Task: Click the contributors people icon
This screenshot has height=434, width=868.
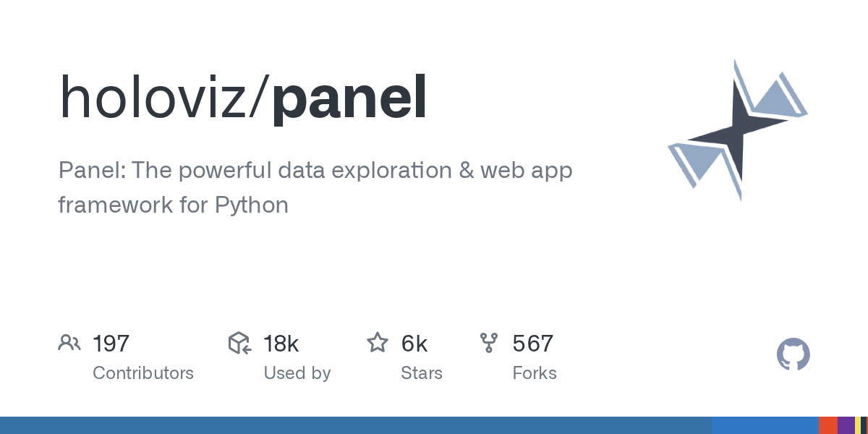Action: pos(69,343)
